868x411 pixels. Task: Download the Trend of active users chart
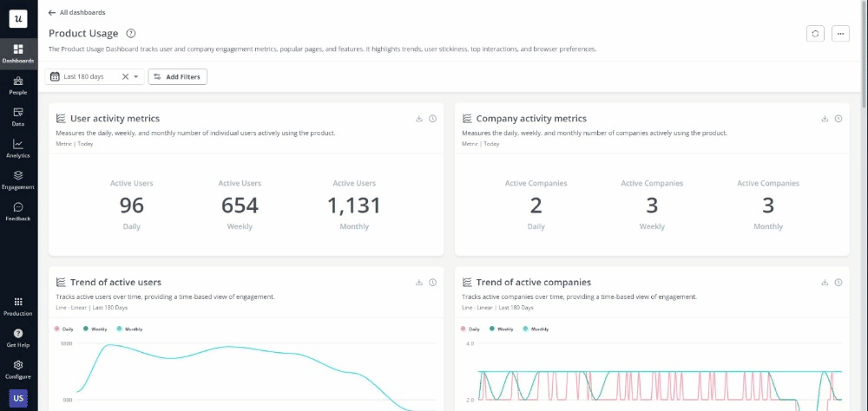419,283
